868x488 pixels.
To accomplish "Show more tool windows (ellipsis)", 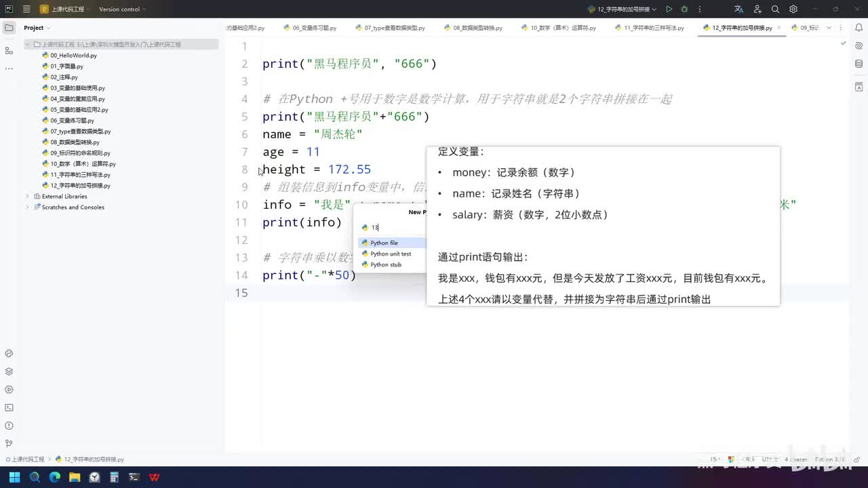I will (9, 68).
